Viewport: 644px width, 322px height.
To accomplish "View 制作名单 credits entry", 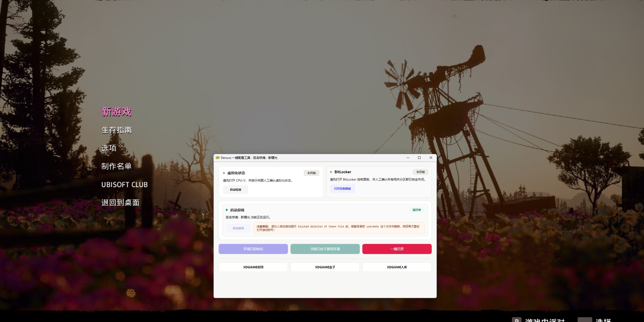I will (116, 166).
